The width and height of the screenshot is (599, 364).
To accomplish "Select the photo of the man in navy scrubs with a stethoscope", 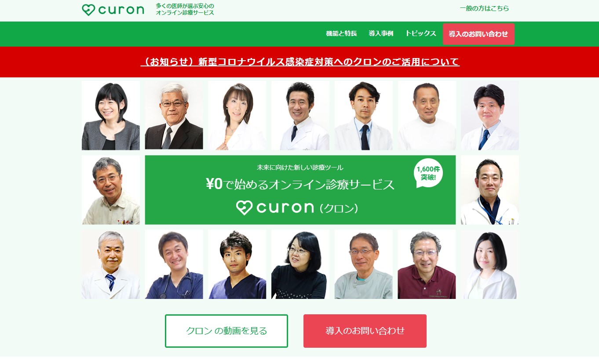I will (174, 264).
